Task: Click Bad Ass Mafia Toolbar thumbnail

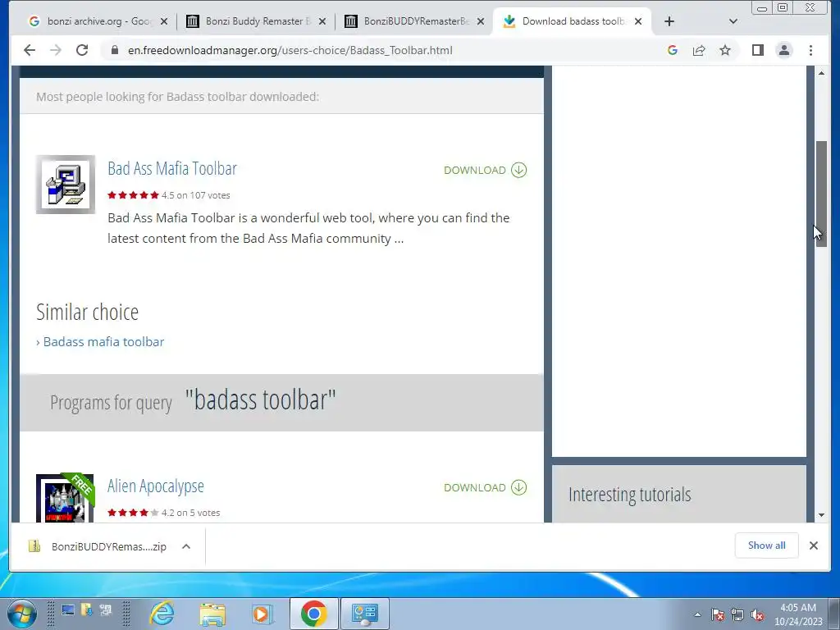Action: 66,185
